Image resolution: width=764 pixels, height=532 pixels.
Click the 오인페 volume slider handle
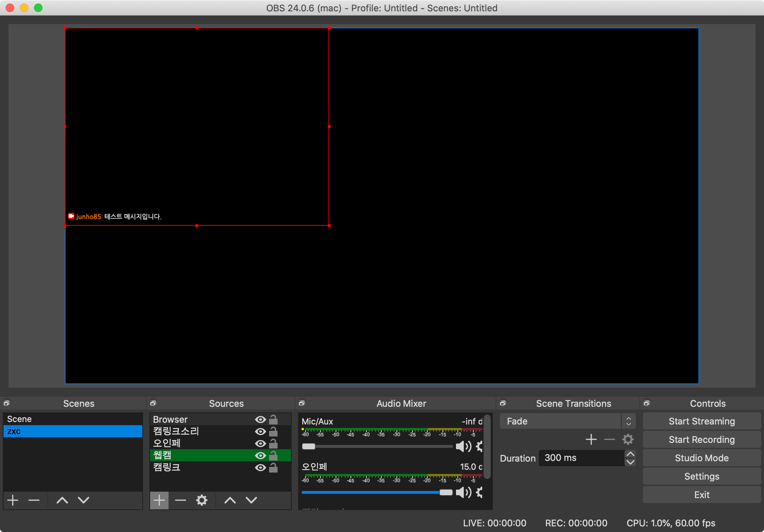pos(446,492)
